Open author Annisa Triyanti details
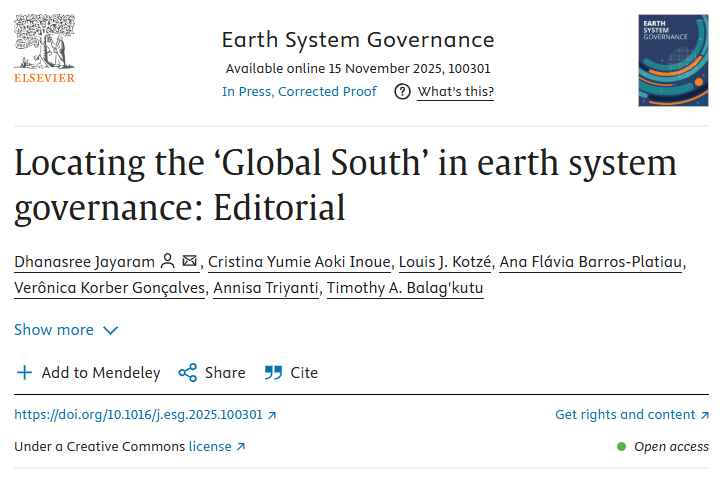Image resolution: width=724 pixels, height=481 pixels. (269, 290)
